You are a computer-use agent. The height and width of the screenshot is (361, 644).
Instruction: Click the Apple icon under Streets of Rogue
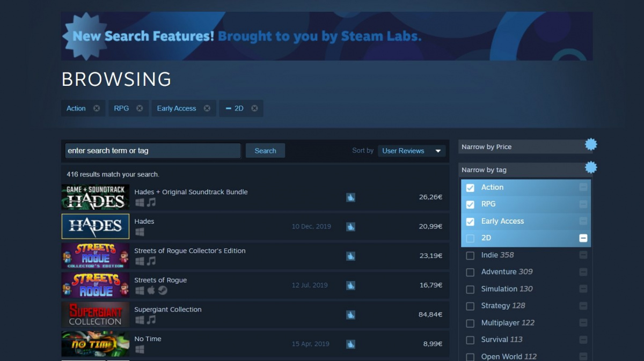pos(151,290)
